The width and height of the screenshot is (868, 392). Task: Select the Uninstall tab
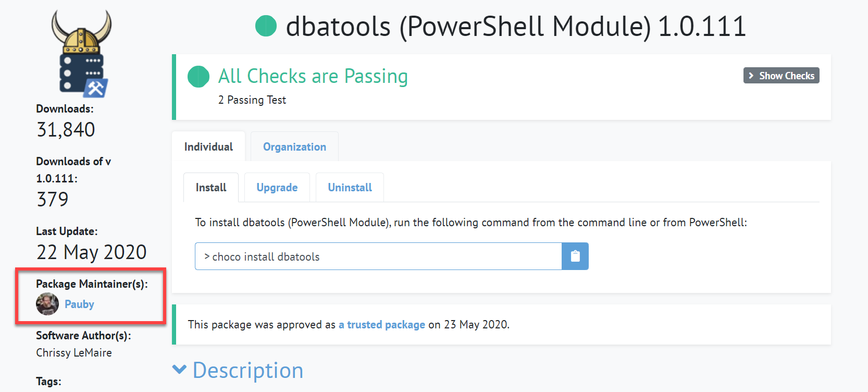[x=350, y=187]
